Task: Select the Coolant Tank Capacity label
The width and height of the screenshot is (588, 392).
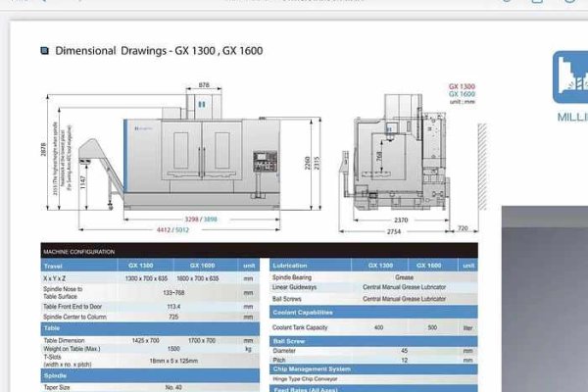Action: 300,327
